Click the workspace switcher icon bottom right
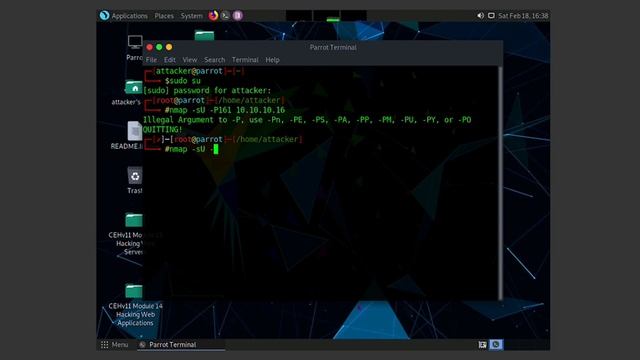Screen dimensions: 640x360 pyautogui.click(x=496, y=344)
